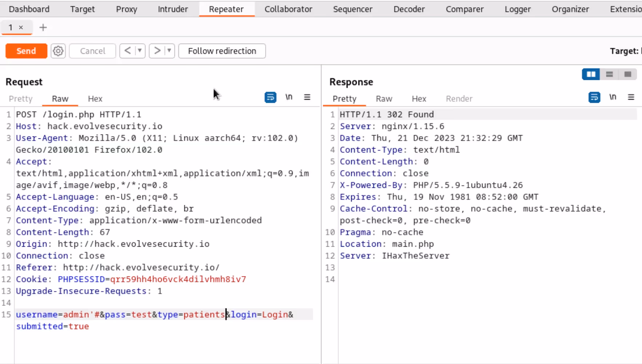Show non-printable characters in the Response panel
The width and height of the screenshot is (642, 364).
[x=613, y=97]
